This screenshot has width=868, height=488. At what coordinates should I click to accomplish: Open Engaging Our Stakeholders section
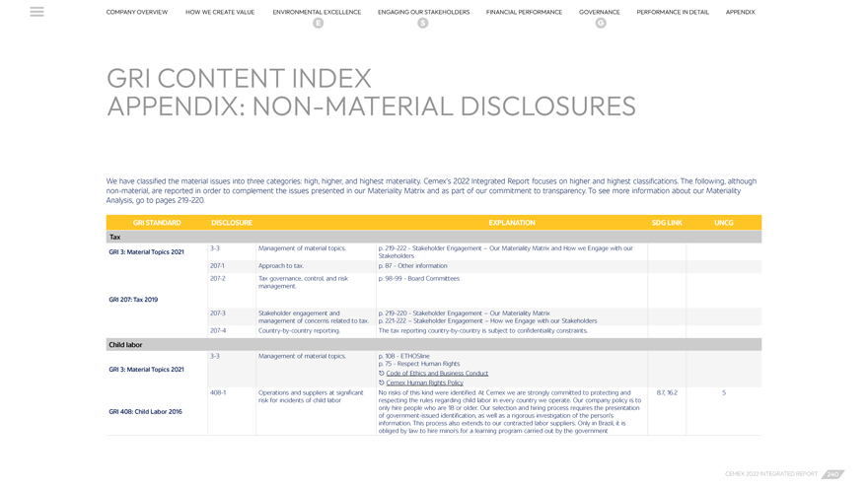click(x=423, y=12)
